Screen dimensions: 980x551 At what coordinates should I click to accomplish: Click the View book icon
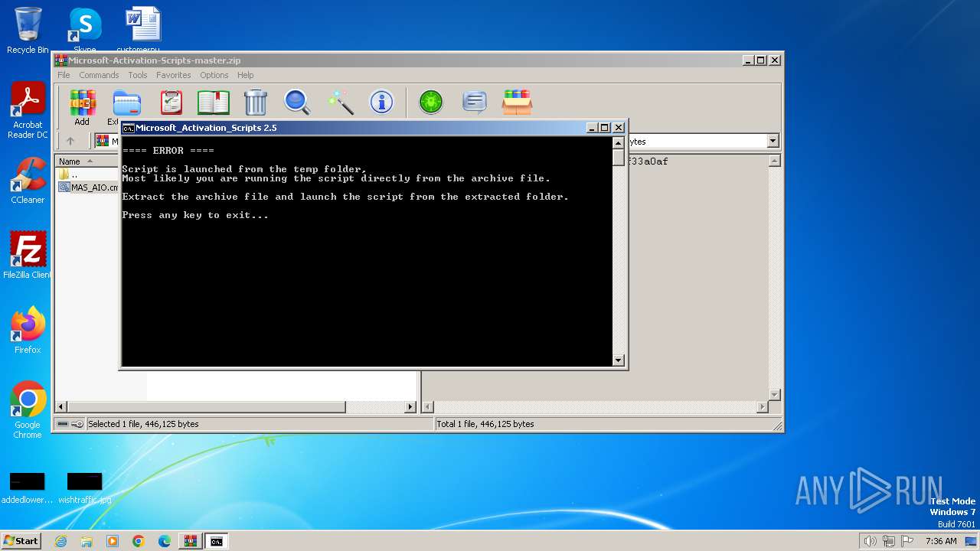click(x=213, y=103)
